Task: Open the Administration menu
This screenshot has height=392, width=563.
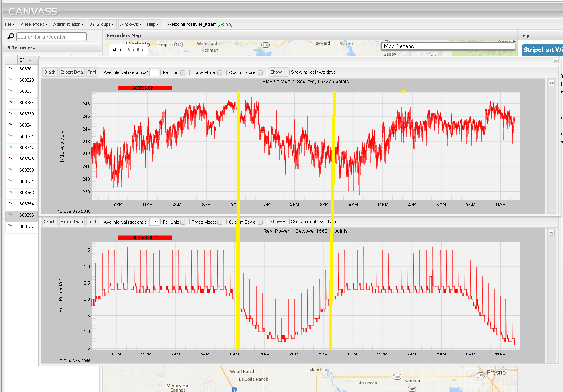Action: (69, 24)
